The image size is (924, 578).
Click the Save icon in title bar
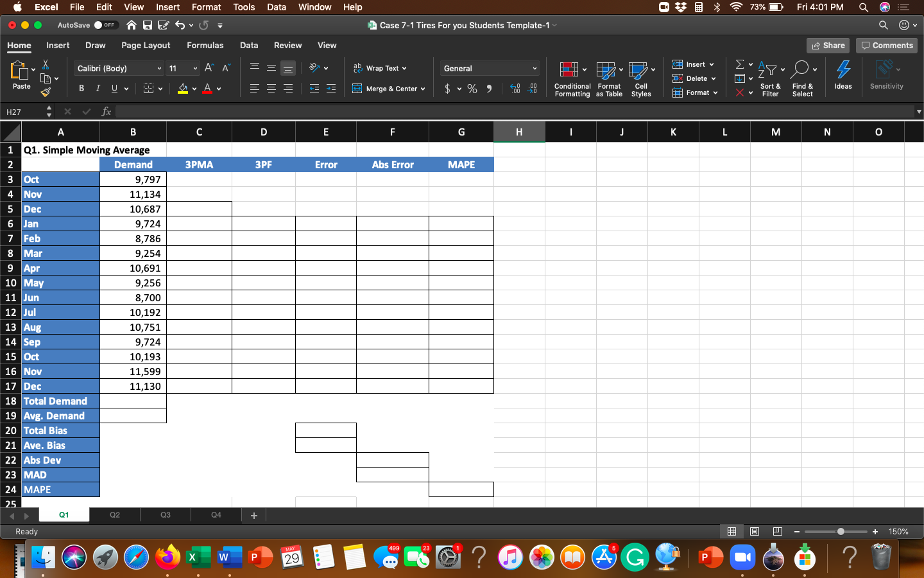tap(148, 25)
